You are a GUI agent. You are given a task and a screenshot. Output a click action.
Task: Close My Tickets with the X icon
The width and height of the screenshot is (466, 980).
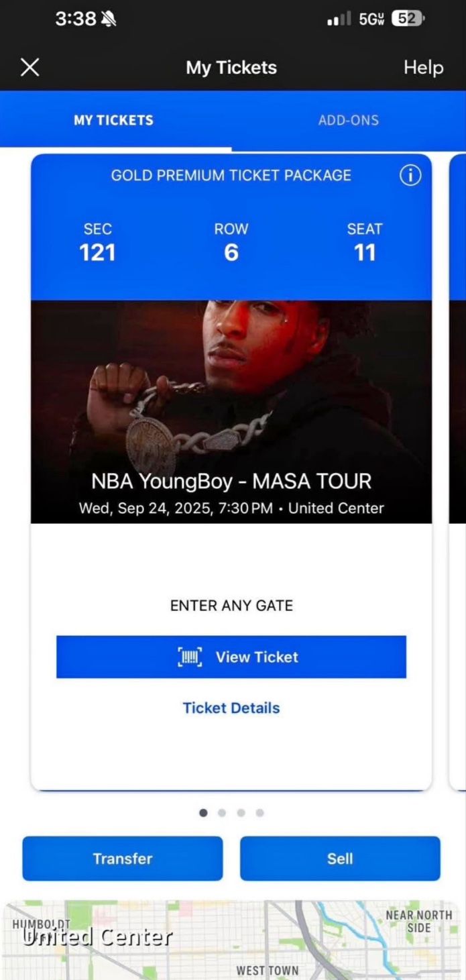(30, 67)
